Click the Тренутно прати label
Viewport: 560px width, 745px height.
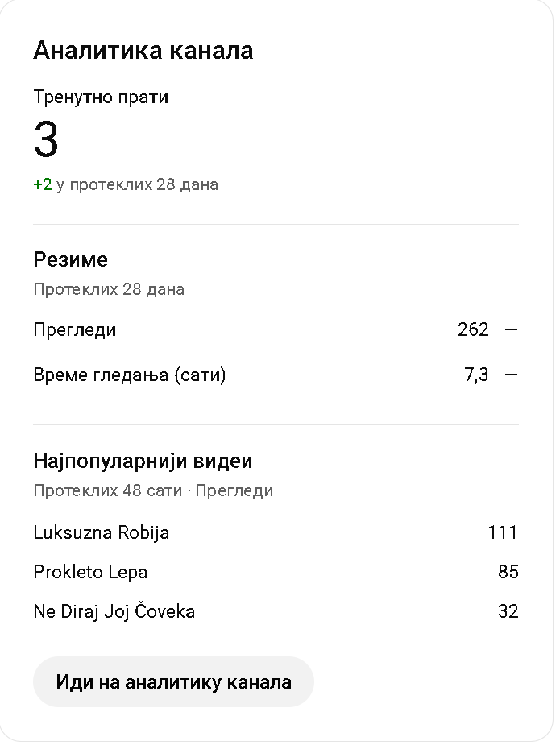101,97
